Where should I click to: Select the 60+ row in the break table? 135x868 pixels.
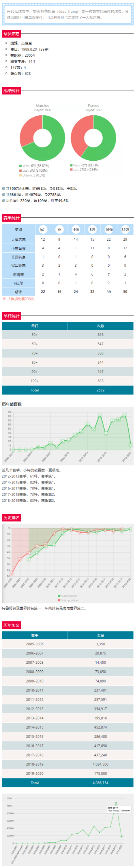68,344
